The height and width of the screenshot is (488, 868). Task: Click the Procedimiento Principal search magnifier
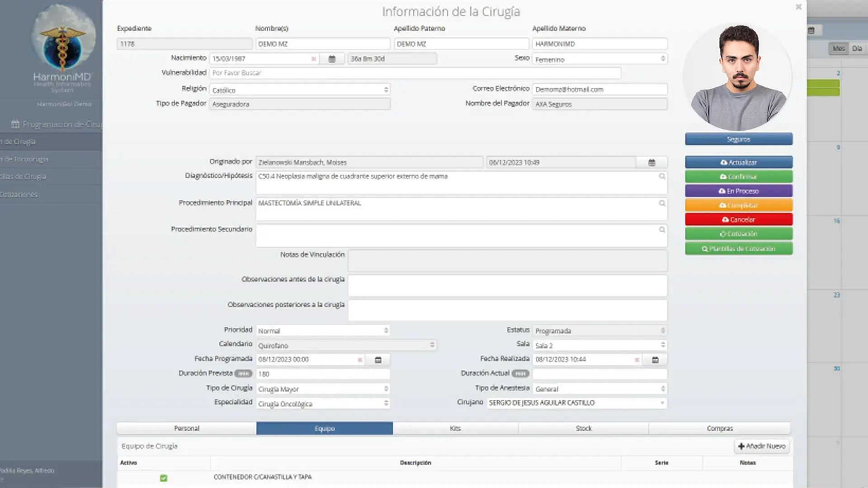coord(662,203)
